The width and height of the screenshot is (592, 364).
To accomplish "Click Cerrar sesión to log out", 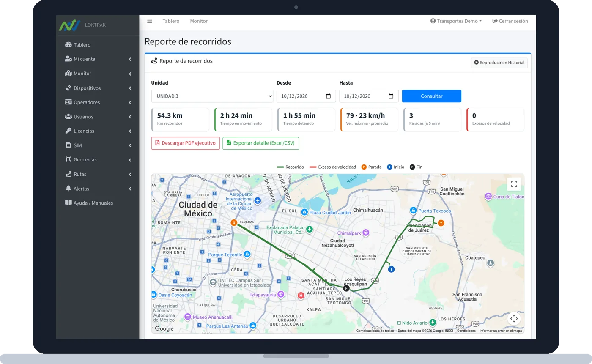I will pos(510,21).
